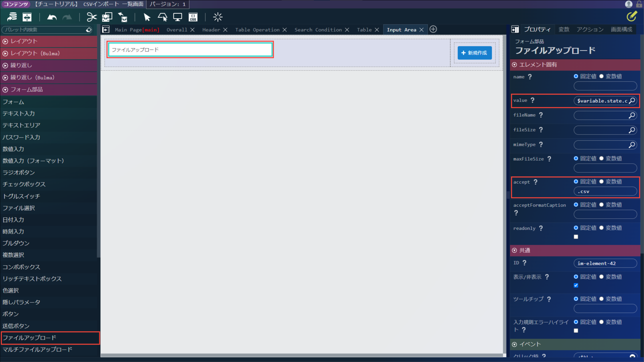The height and width of the screenshot is (362, 644).
Task: Open the 画面構成 panel tab
Action: (x=622, y=29)
